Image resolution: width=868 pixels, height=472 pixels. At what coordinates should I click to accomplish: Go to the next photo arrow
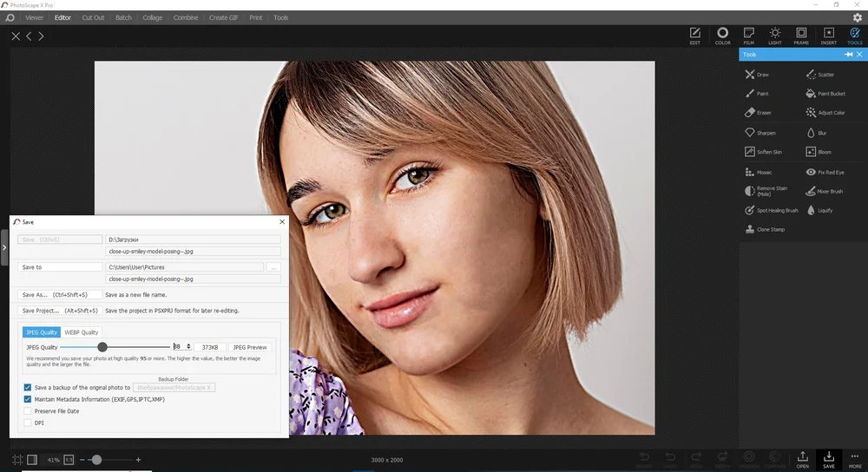point(41,36)
